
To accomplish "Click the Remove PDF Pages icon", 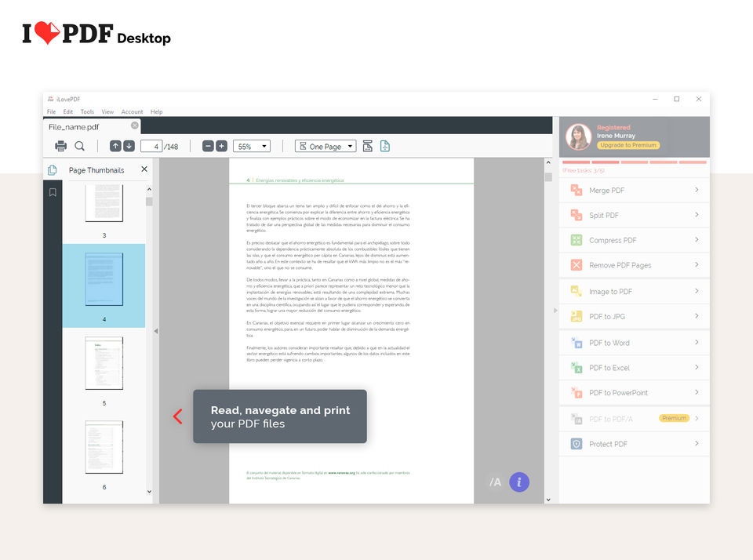I will coord(577,265).
